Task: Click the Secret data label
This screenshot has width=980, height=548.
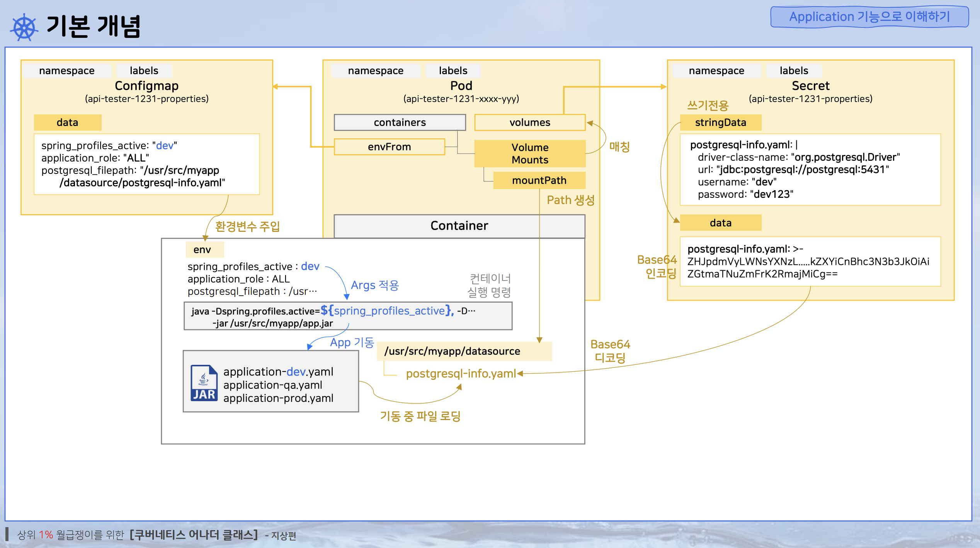Action: tap(720, 223)
